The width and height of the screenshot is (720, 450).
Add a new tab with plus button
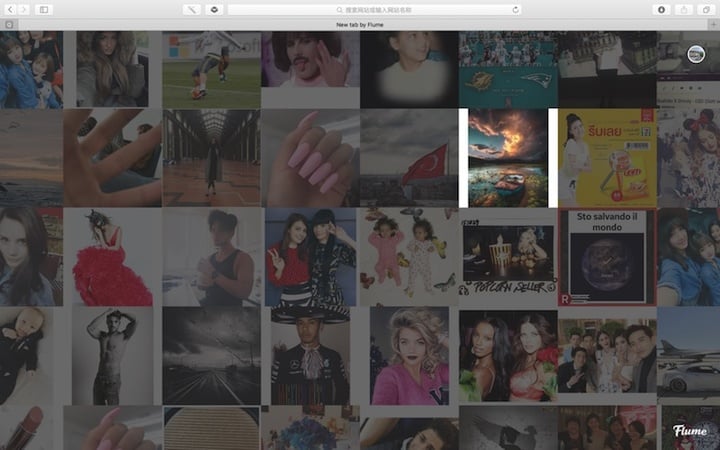pyautogui.click(x=711, y=23)
